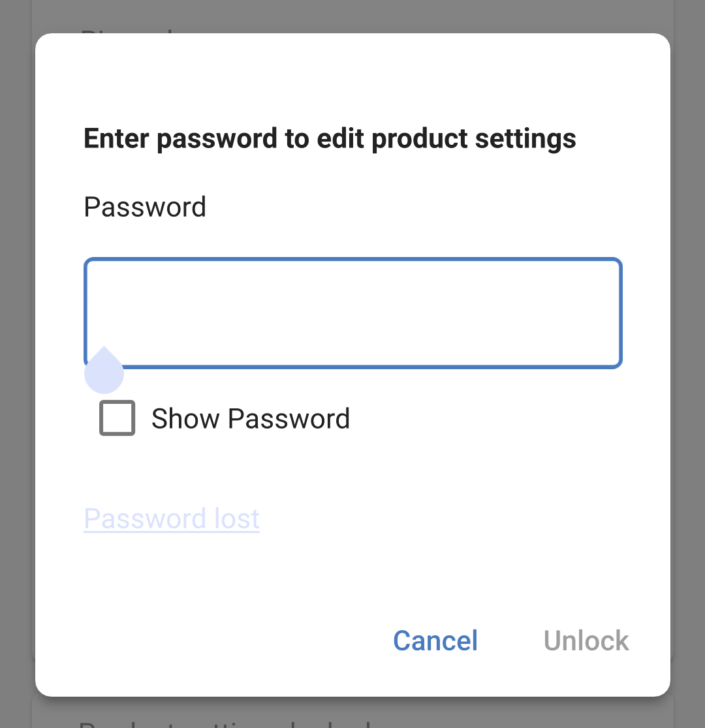
Task: Click the Password field label
Action: tap(144, 207)
